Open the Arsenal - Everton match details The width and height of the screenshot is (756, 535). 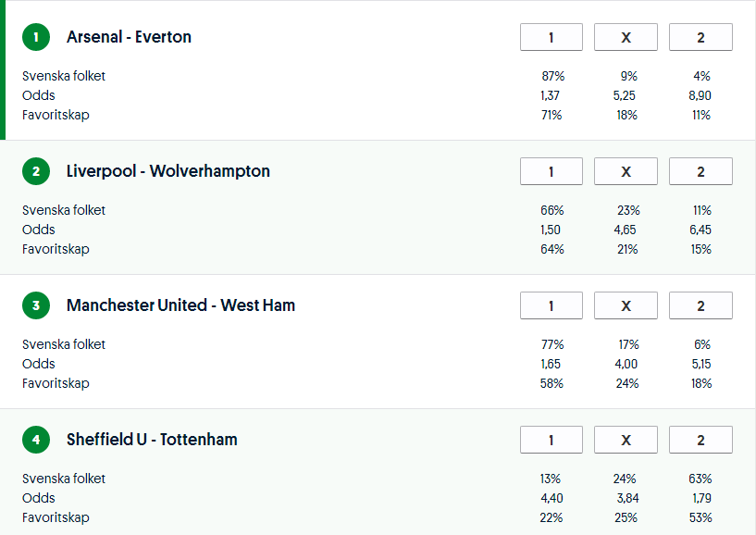tap(129, 37)
